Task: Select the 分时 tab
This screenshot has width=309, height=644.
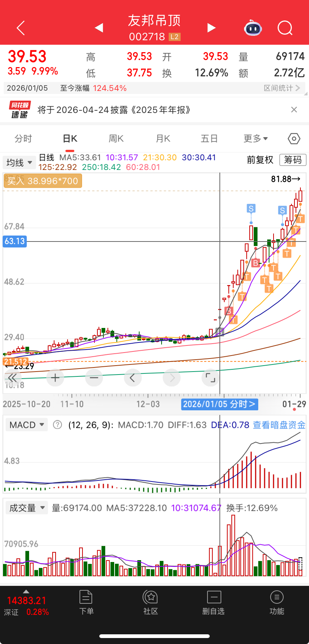Action: (23, 139)
